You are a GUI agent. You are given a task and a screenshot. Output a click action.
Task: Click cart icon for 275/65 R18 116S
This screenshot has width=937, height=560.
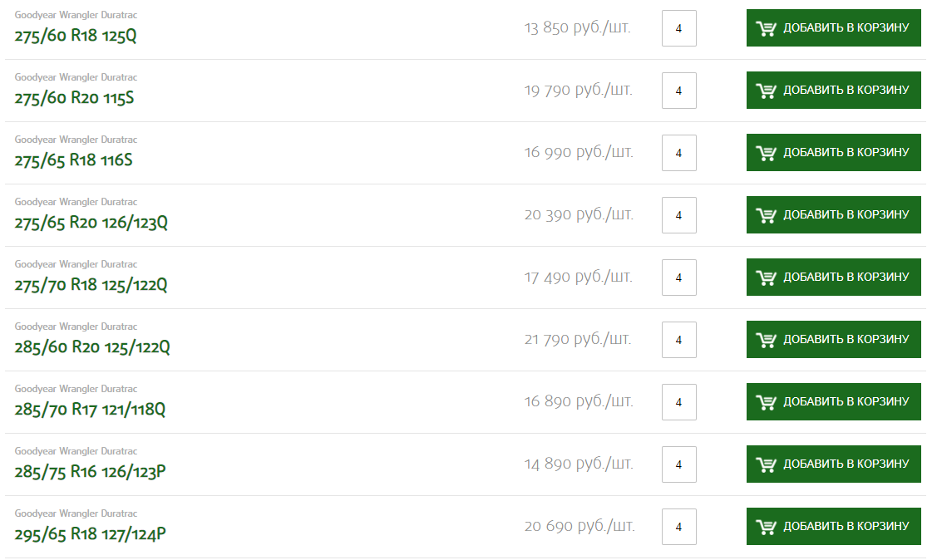tap(766, 153)
